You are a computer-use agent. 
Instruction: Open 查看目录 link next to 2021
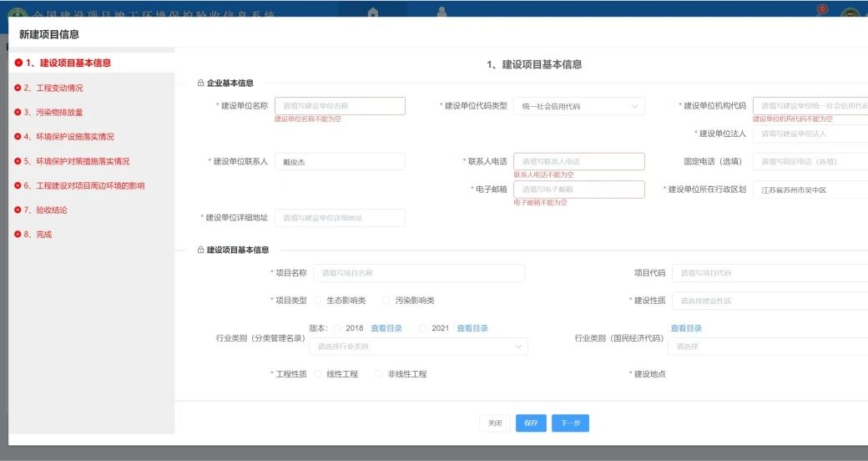[x=472, y=329]
